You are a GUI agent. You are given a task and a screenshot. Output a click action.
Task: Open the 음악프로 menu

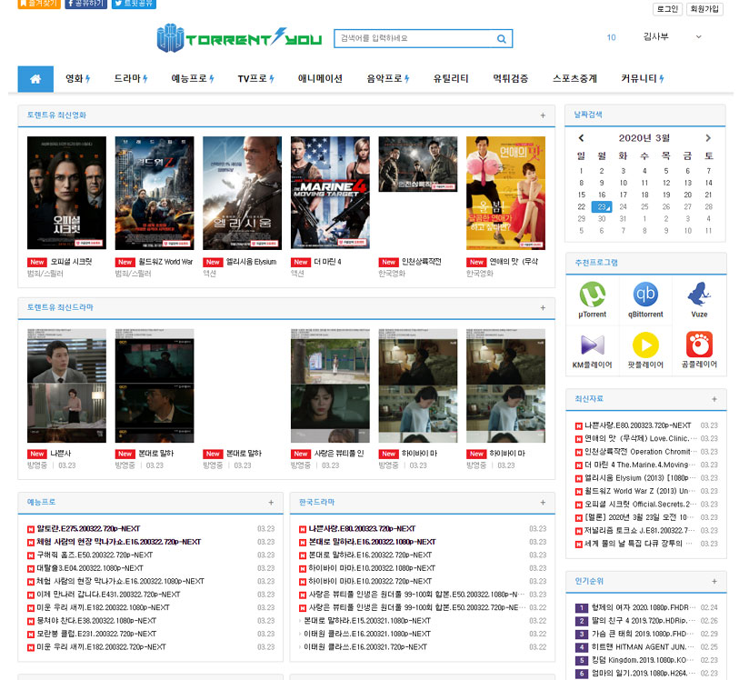pyautogui.click(x=388, y=79)
